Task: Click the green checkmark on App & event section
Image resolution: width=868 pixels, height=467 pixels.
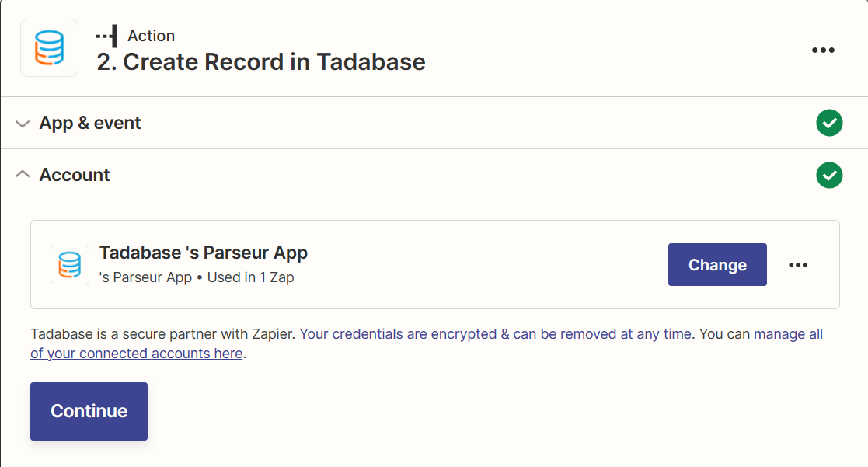Action: click(x=829, y=123)
